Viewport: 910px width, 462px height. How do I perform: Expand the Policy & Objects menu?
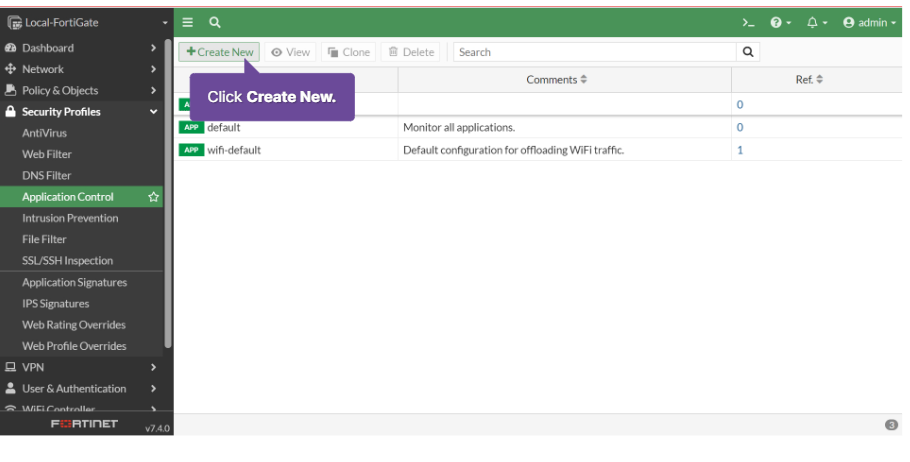(x=81, y=91)
